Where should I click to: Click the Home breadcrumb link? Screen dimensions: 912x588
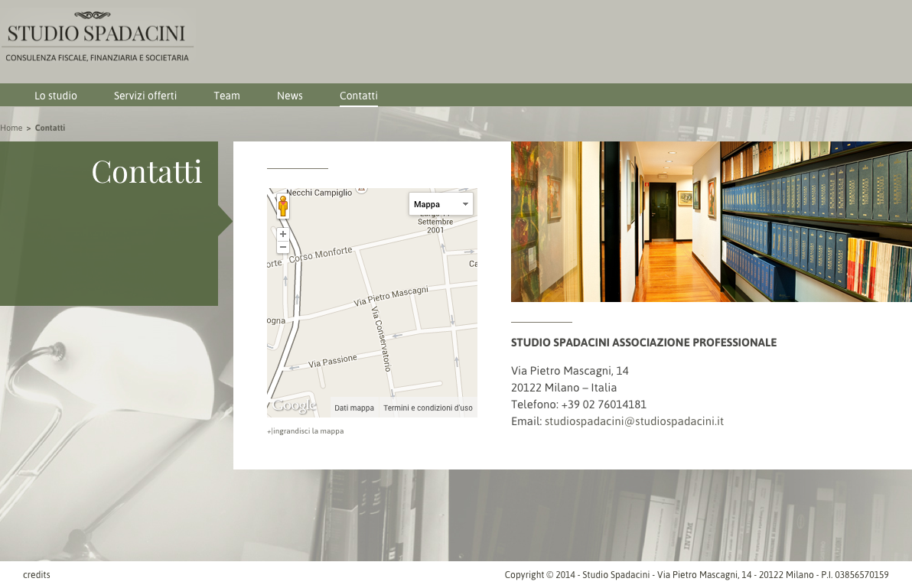(x=11, y=128)
